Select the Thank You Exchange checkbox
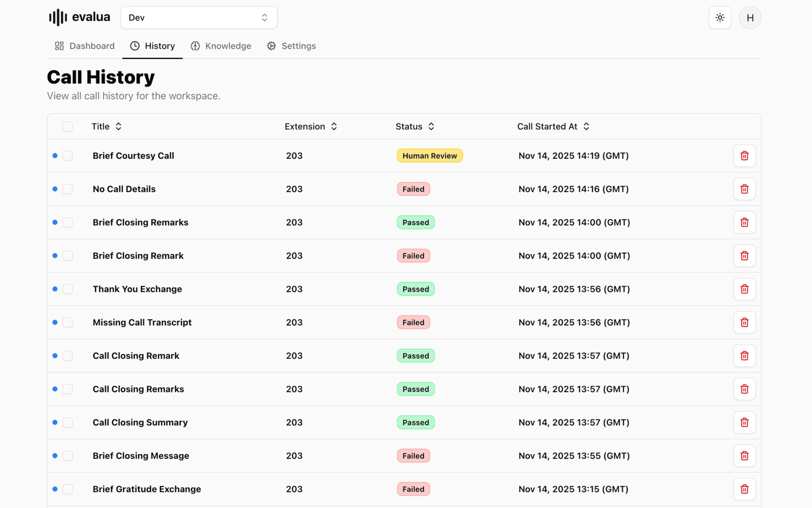The image size is (812, 508). coord(67,289)
